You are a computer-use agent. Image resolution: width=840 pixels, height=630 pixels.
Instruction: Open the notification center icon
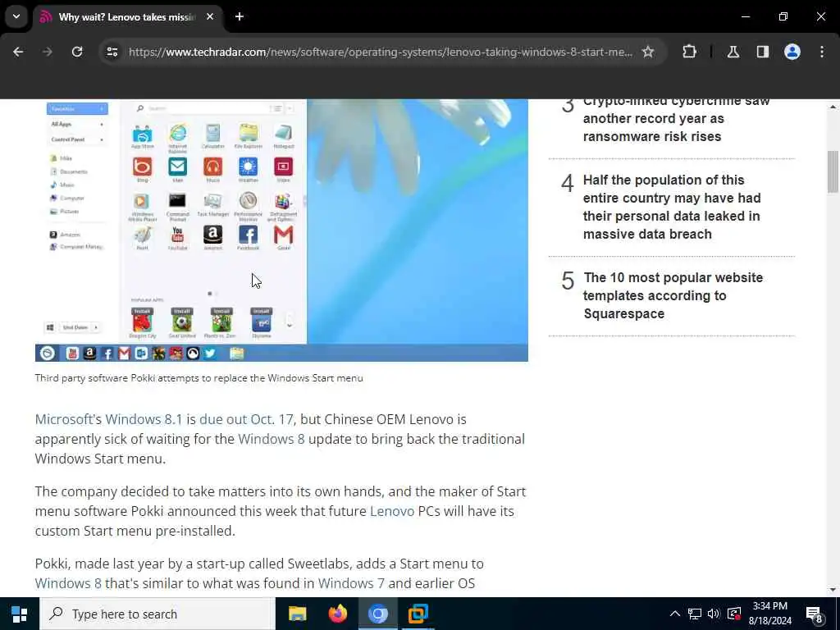pyautogui.click(x=815, y=614)
